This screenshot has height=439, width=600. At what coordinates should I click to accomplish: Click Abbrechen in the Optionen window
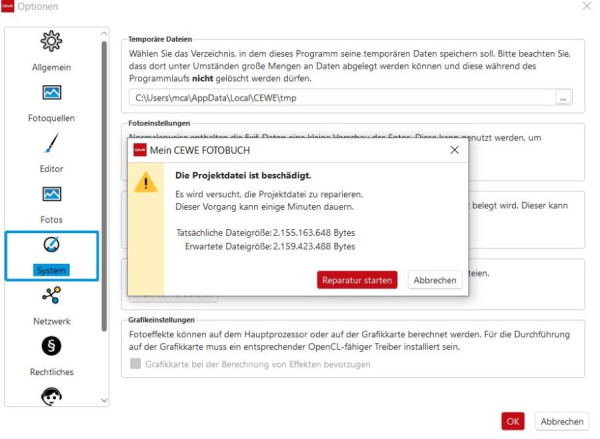click(562, 421)
